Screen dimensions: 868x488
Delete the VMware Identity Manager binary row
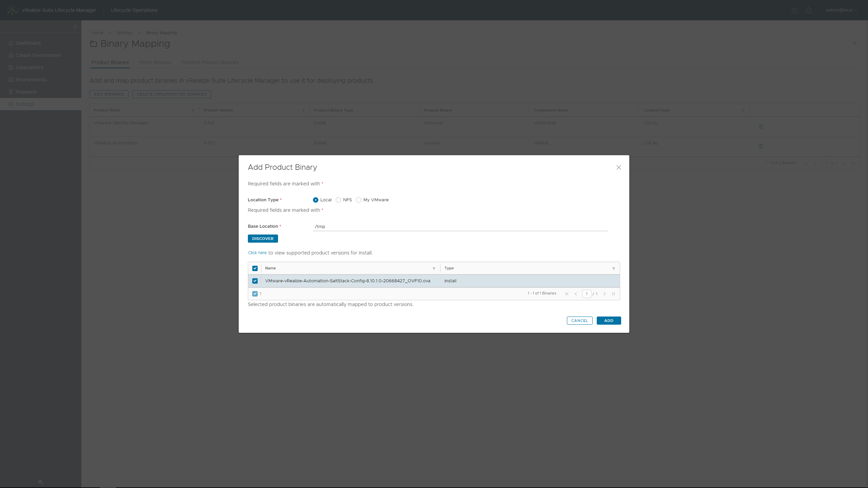tap(761, 126)
